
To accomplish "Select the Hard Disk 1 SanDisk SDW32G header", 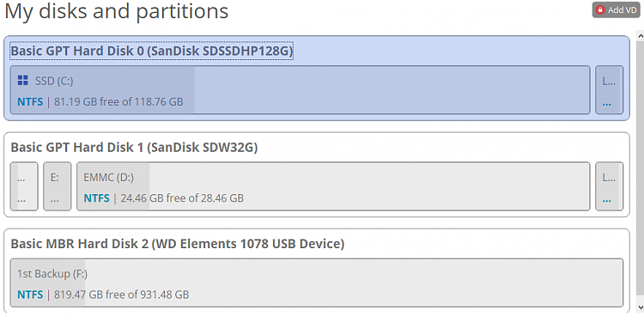I will pyautogui.click(x=134, y=147).
